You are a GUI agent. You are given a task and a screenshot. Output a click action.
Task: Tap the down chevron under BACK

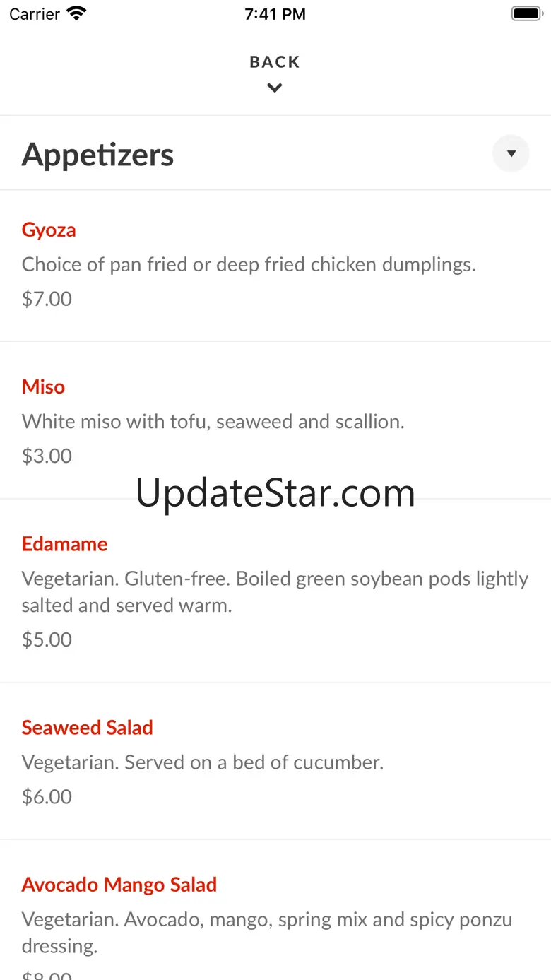click(x=275, y=88)
